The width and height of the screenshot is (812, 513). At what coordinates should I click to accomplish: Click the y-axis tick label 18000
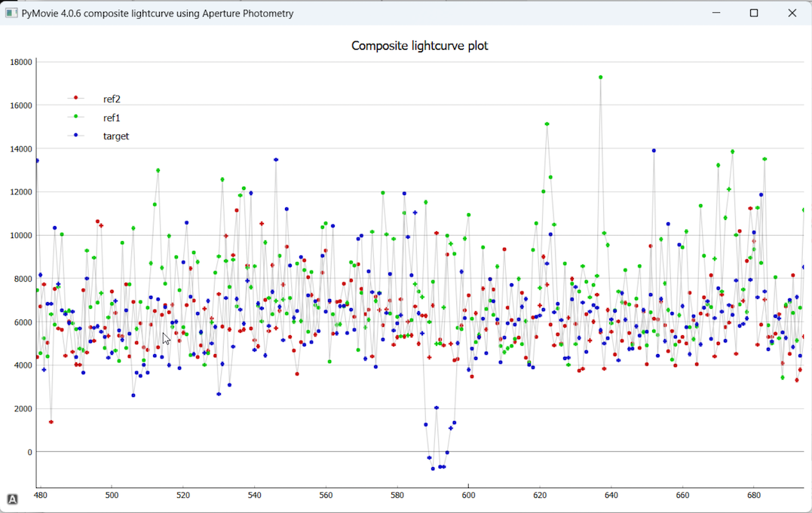coord(20,63)
